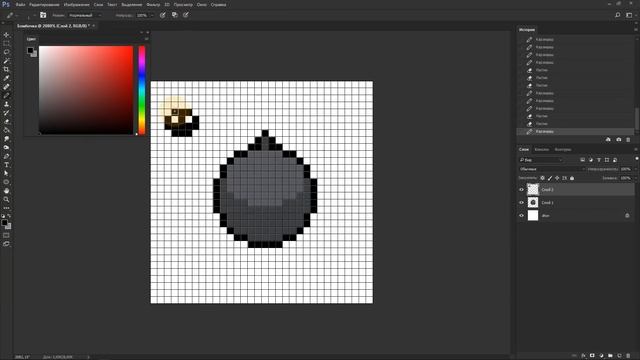This screenshot has width=640, height=360.
Task: Toggle lock all padlock in Layers panel
Action: (572, 178)
